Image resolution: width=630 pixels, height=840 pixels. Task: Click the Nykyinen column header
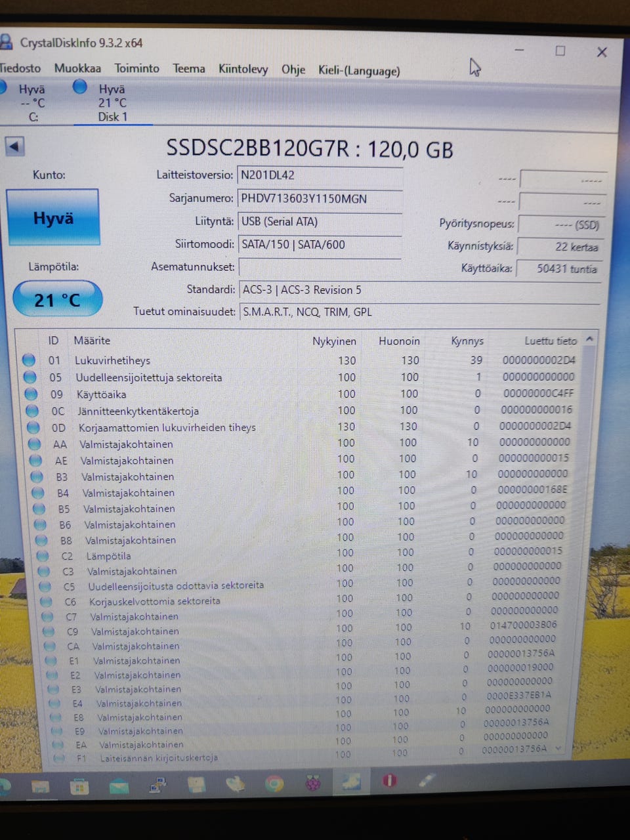tap(334, 341)
